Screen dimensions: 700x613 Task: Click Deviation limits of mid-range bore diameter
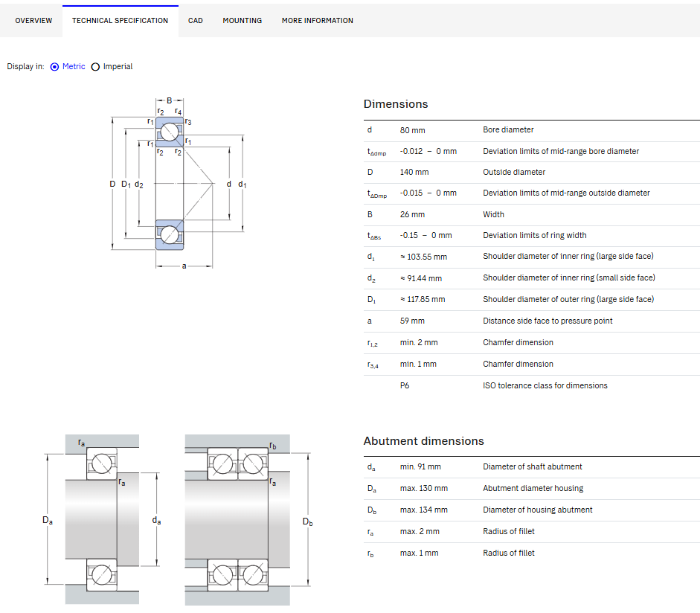[561, 151]
